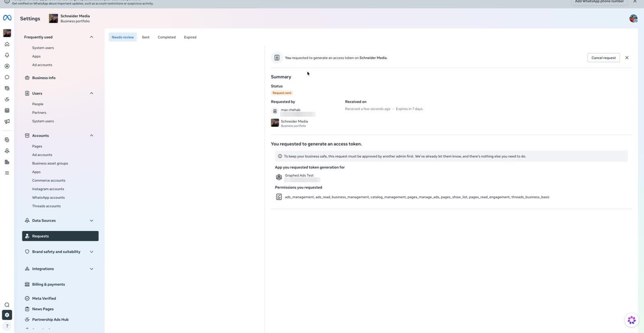
Task: Open WhatsApp accounts under Accounts
Action: click(48, 197)
